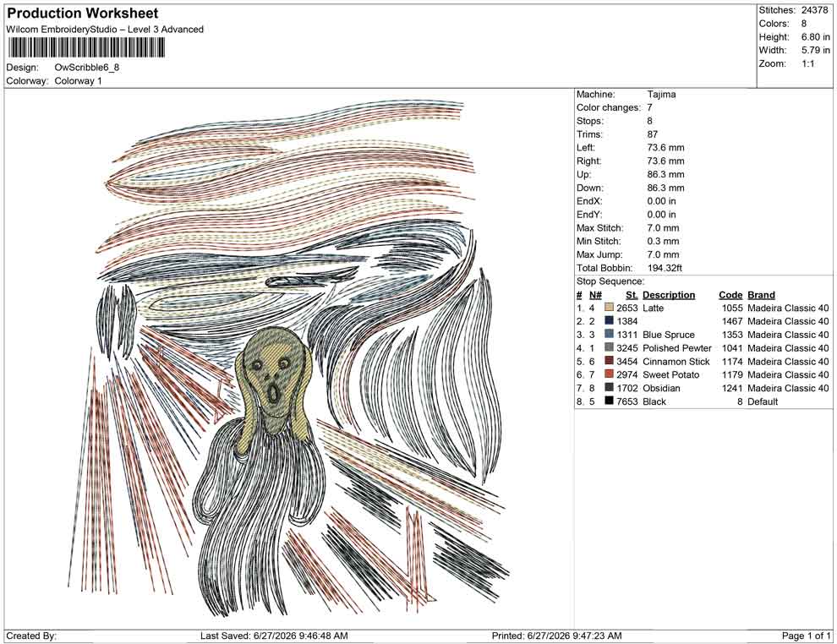
Task: Click the Polished Pewter color swatch
Action: pos(609,348)
